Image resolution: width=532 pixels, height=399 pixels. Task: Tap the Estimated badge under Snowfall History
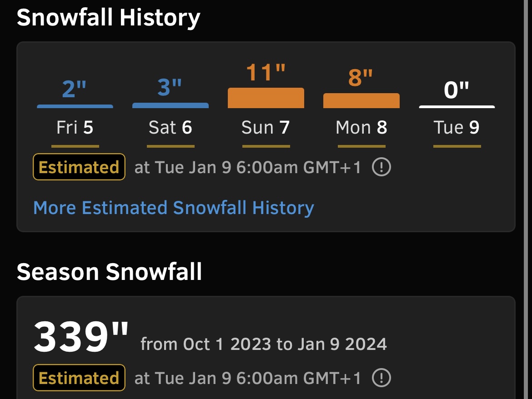coord(79,167)
